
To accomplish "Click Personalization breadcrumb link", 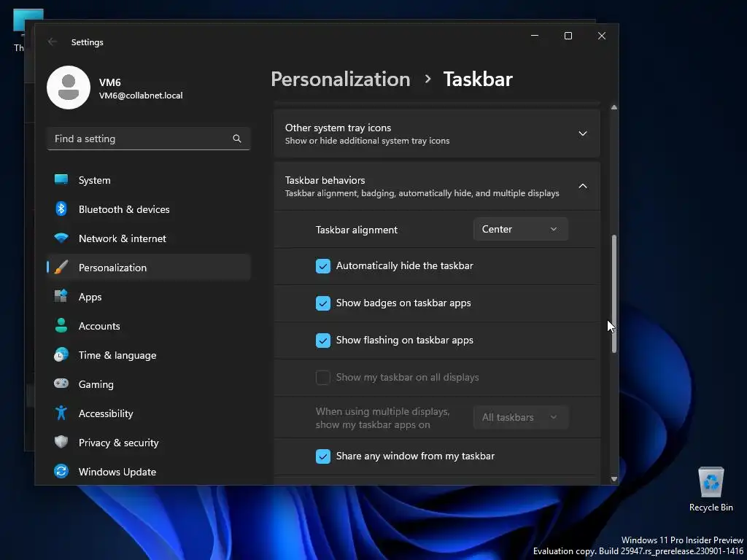I will pos(340,79).
